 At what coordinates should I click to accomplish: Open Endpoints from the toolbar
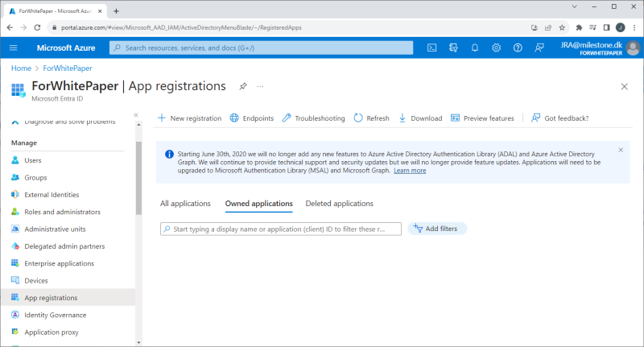point(251,118)
